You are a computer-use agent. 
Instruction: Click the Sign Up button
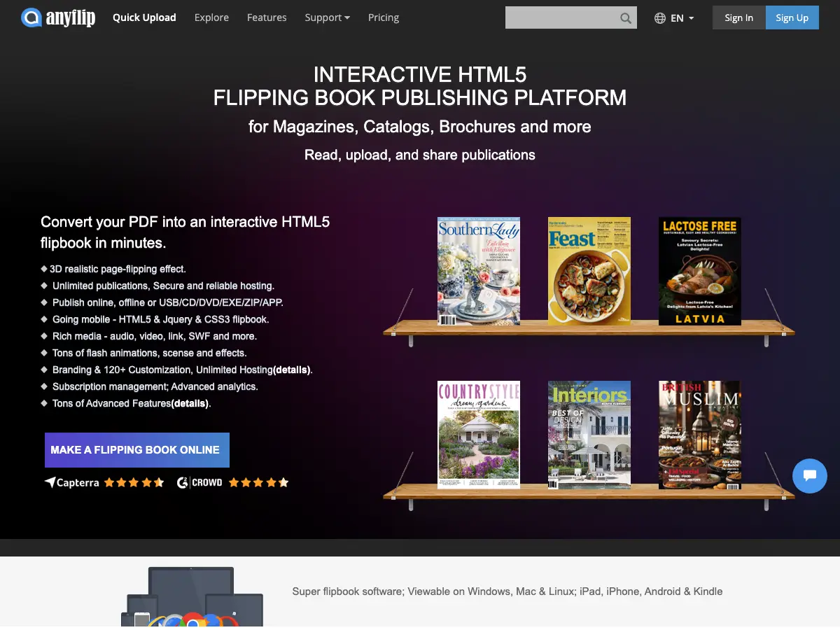point(792,17)
